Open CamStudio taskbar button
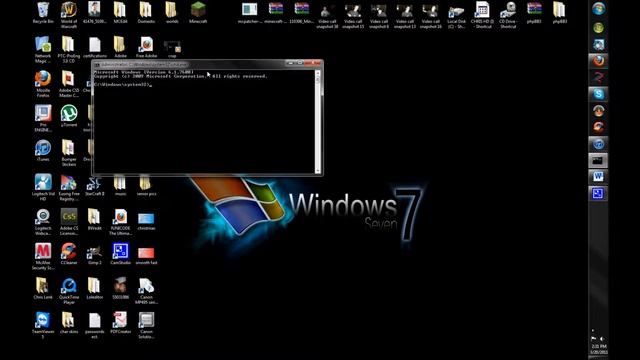The height and width of the screenshot is (360, 640). [x=598, y=193]
